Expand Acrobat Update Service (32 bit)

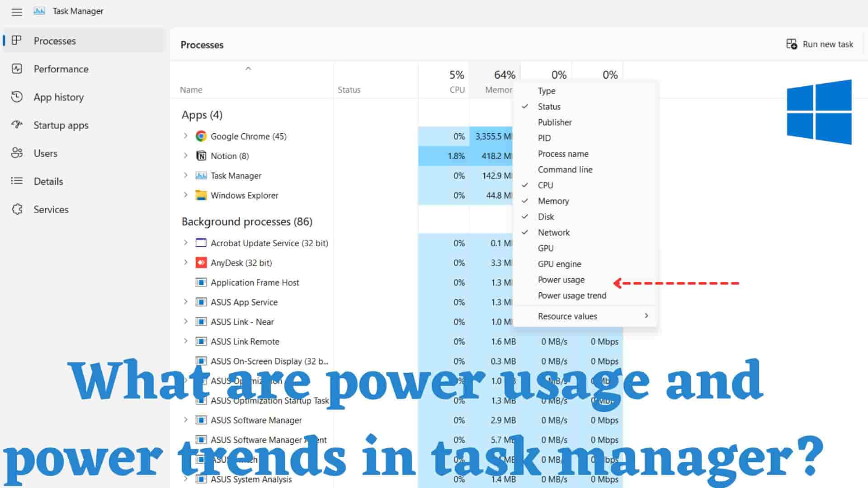click(x=185, y=243)
